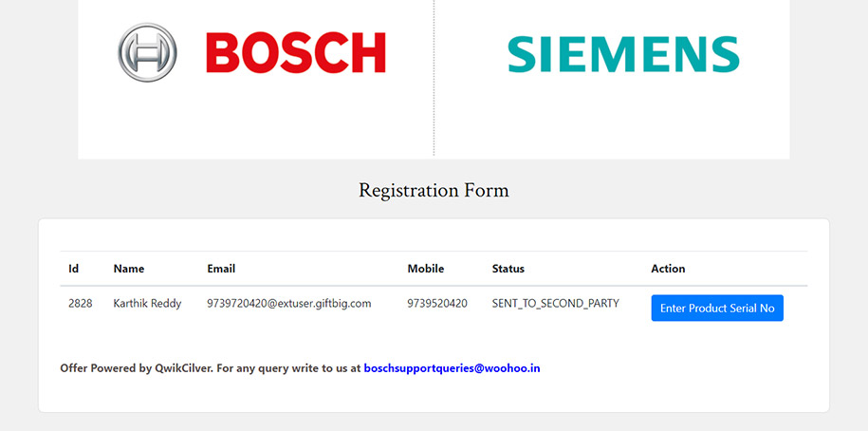Click the Bosch circular emblem icon
Screen dimensions: 868x431
point(147,52)
